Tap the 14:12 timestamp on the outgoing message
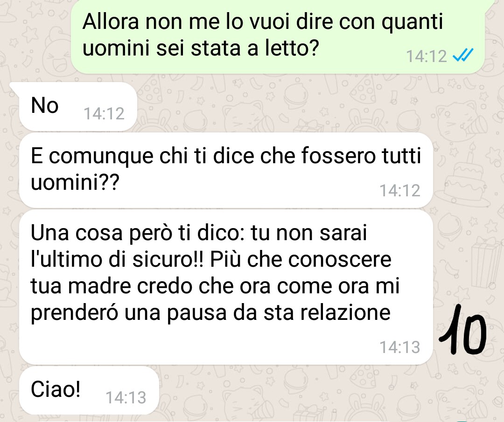This screenshot has width=504, height=422. point(427,56)
